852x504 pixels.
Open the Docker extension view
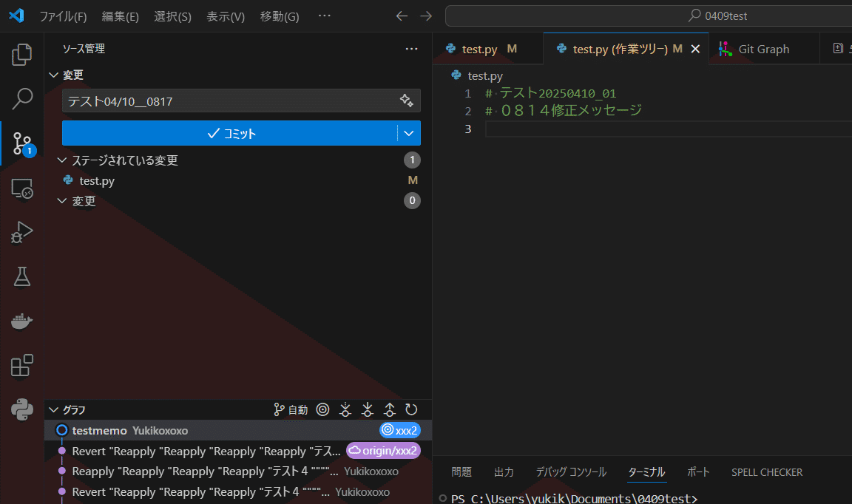click(x=21, y=320)
